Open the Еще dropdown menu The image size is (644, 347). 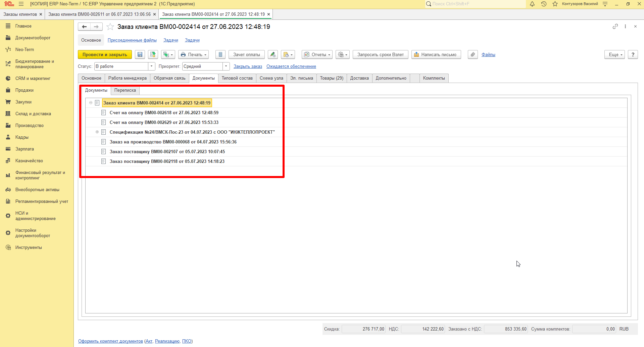(x=615, y=54)
